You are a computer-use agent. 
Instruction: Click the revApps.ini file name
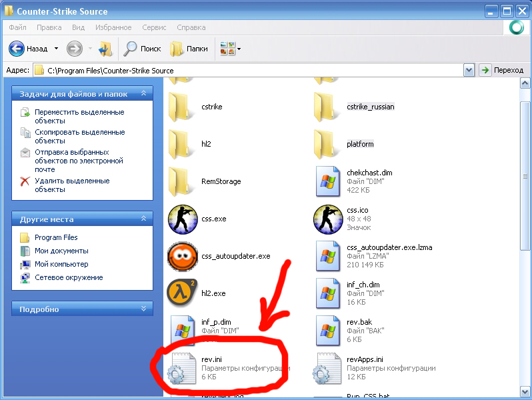pos(365,359)
